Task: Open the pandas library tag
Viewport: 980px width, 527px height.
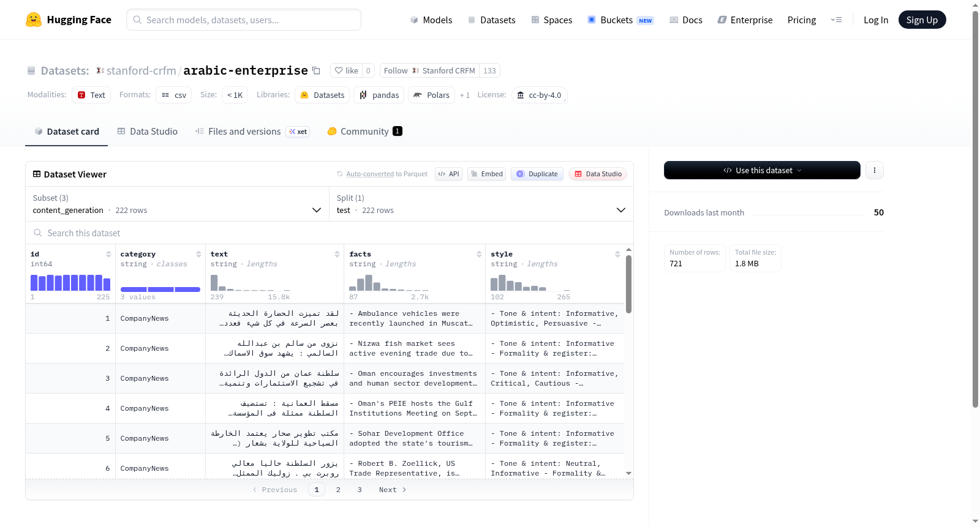Action: (379, 95)
